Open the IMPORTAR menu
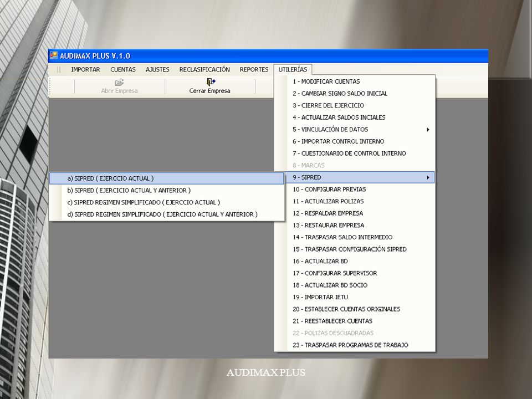Image resolution: width=532 pixels, height=399 pixels. click(85, 70)
